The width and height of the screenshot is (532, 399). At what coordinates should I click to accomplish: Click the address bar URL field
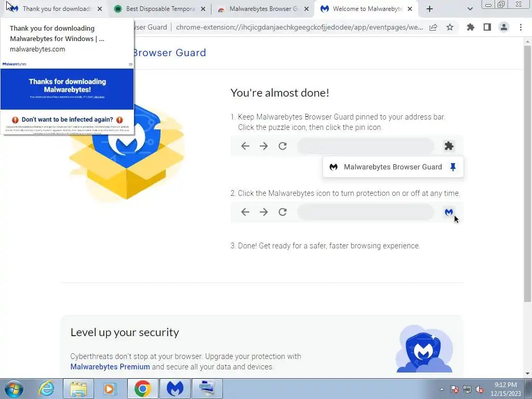click(x=299, y=28)
